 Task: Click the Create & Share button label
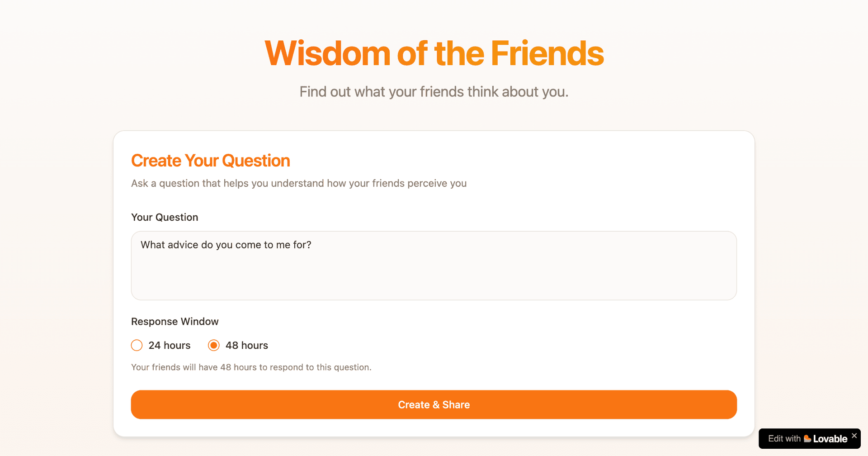pos(434,404)
